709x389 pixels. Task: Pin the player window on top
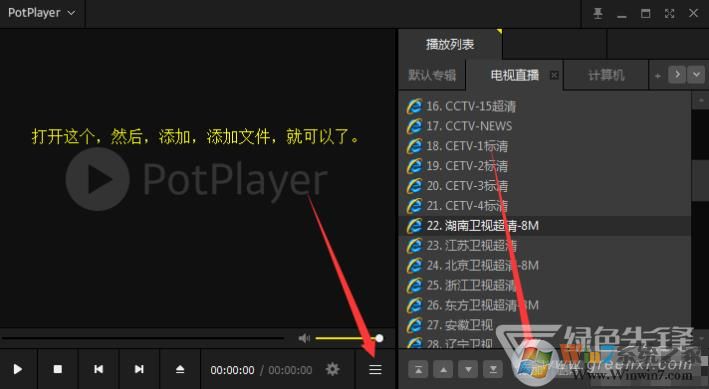point(598,14)
